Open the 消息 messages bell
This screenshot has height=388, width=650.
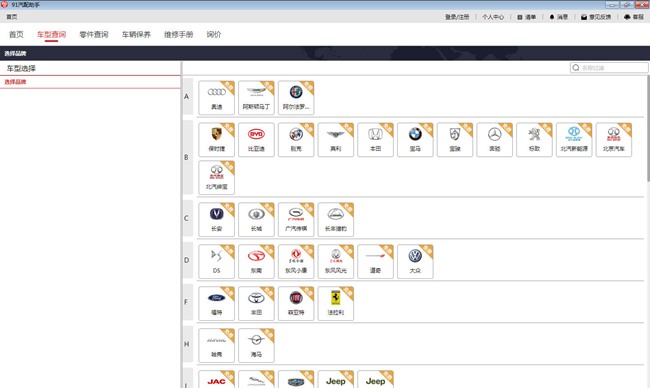pyautogui.click(x=558, y=17)
